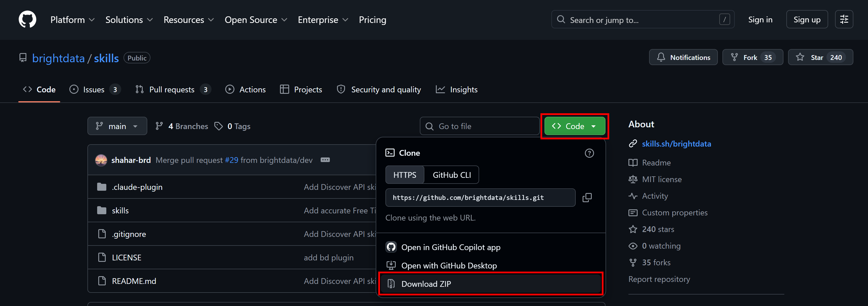Open the .claude-plugin folder name
The height and width of the screenshot is (306, 868).
coord(137,187)
